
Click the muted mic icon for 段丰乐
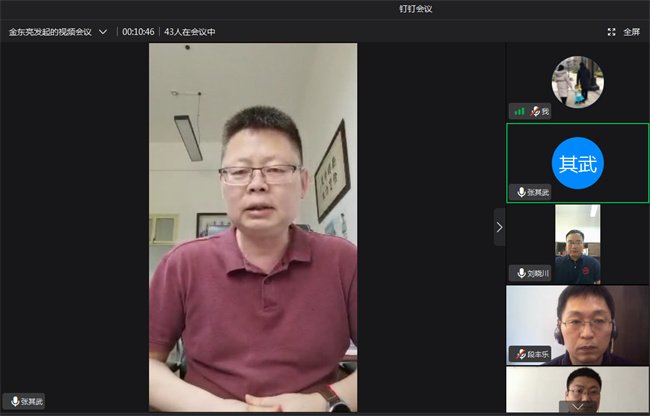coord(520,353)
